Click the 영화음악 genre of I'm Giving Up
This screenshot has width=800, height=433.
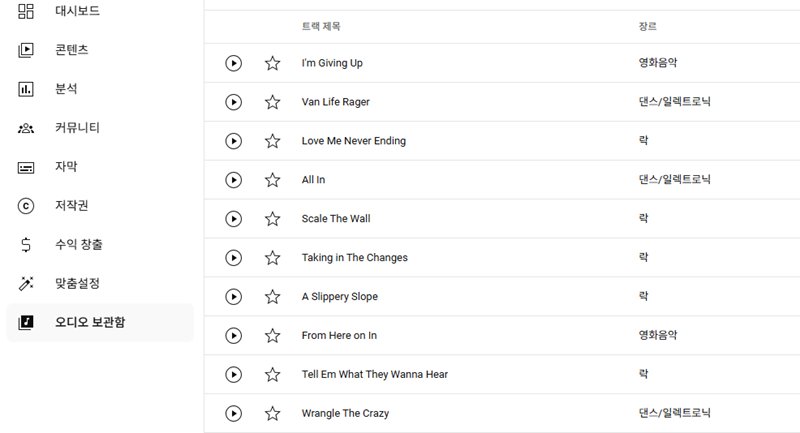click(x=658, y=63)
